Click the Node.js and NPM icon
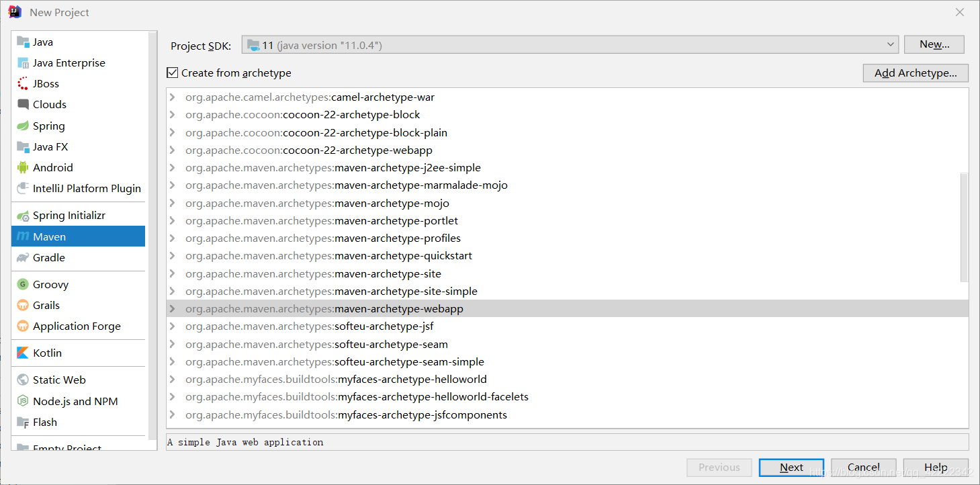This screenshot has width=980, height=485. (x=23, y=401)
